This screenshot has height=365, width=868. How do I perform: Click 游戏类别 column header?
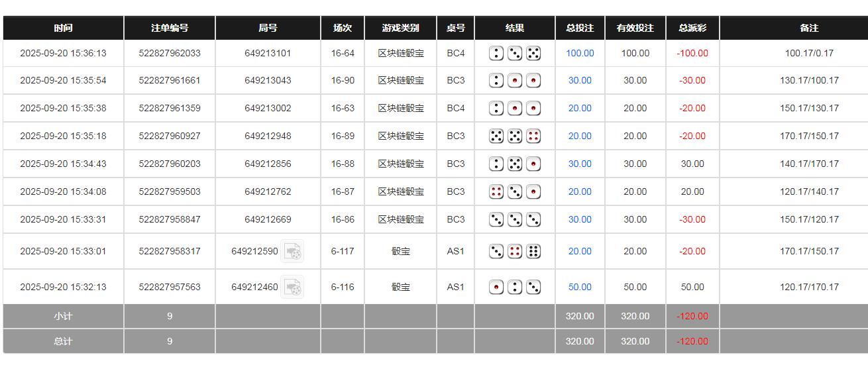point(400,28)
